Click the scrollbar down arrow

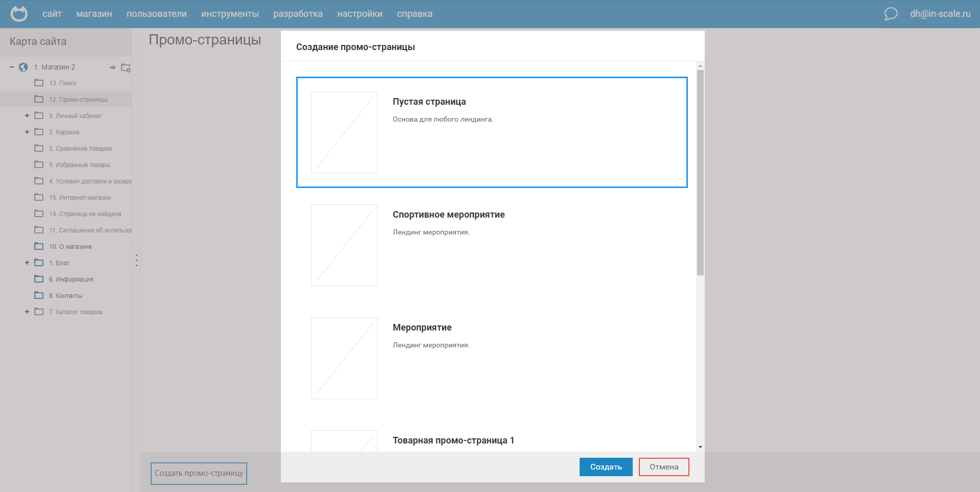(700, 447)
